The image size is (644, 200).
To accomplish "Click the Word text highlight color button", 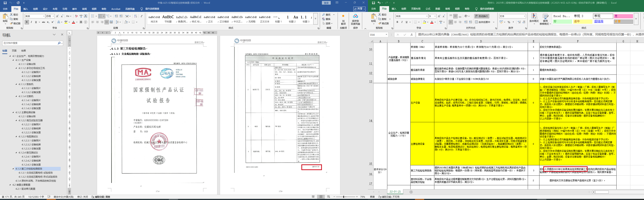I will [x=66, y=22].
